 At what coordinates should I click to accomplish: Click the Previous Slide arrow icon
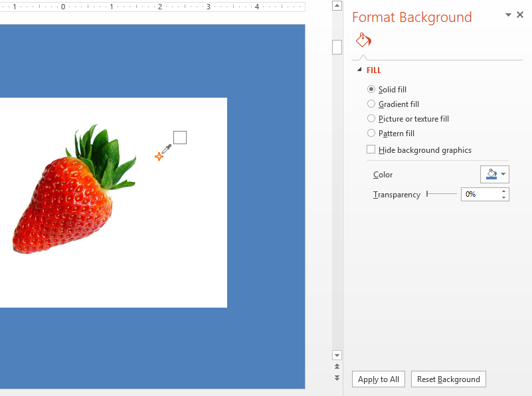click(x=337, y=367)
